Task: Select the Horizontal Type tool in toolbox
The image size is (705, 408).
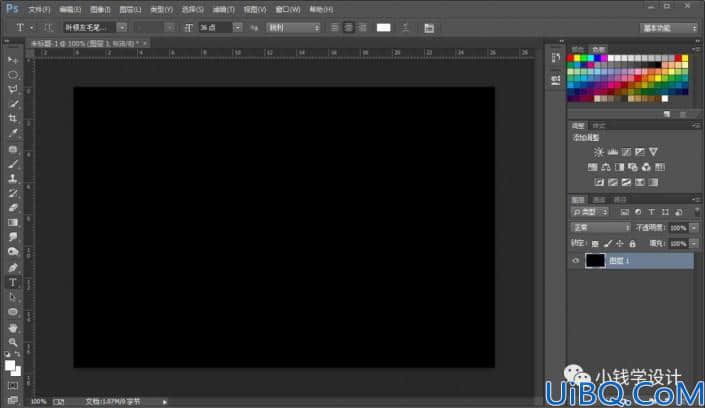Action: 13,282
